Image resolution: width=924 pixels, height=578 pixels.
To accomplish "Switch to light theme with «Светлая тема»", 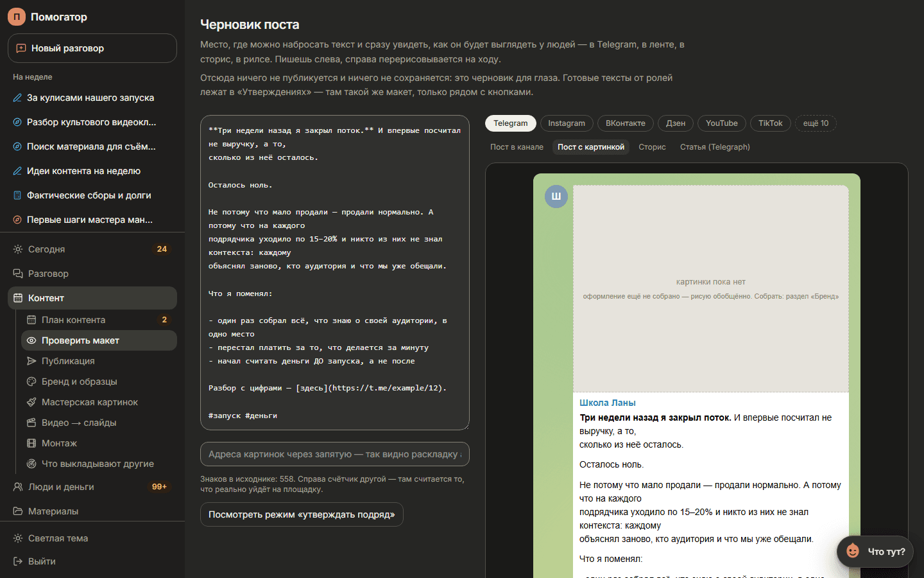I will [92, 538].
